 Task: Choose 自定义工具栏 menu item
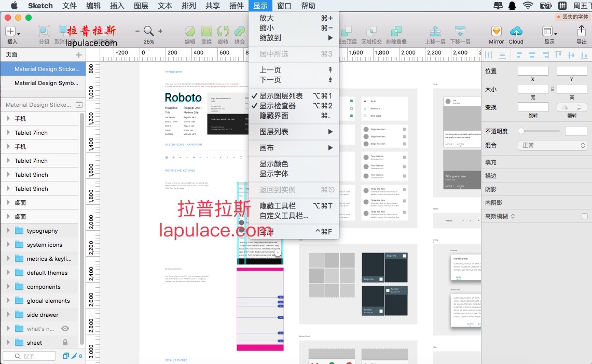coord(294,216)
